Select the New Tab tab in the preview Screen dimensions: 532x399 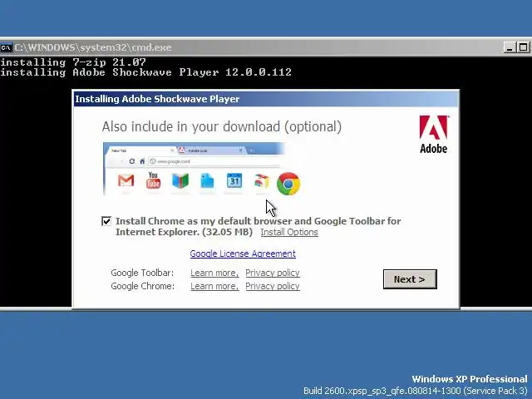click(x=140, y=150)
